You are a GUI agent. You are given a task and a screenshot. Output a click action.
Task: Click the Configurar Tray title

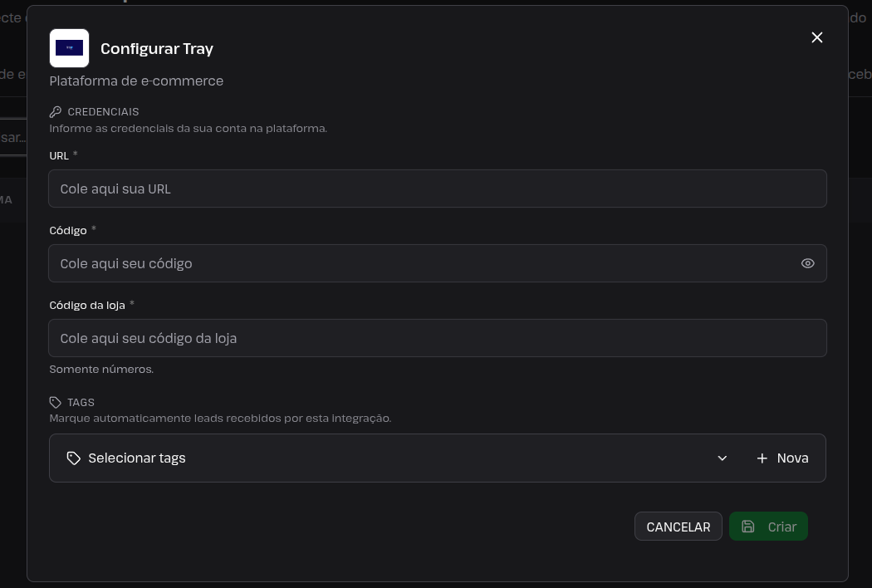click(157, 48)
